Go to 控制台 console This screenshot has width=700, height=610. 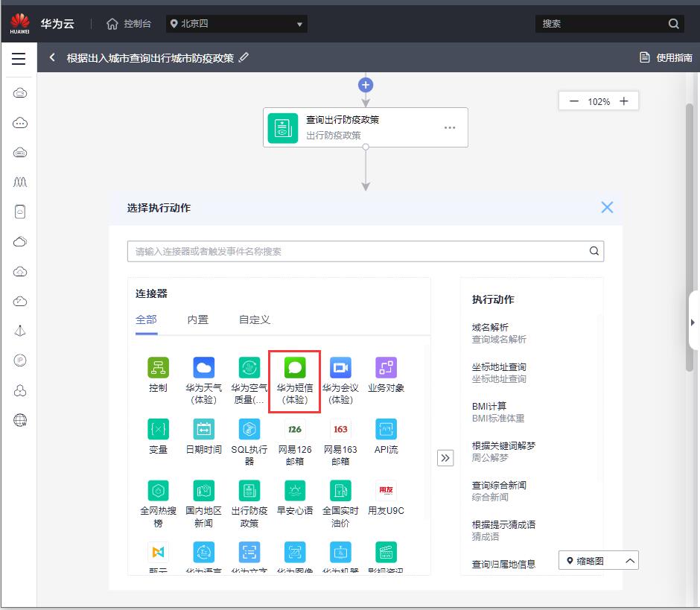129,24
